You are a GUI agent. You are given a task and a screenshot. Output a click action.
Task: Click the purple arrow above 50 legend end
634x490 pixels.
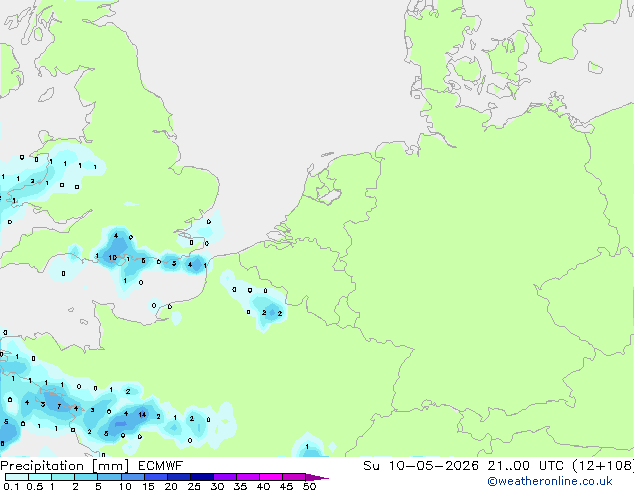click(317, 477)
